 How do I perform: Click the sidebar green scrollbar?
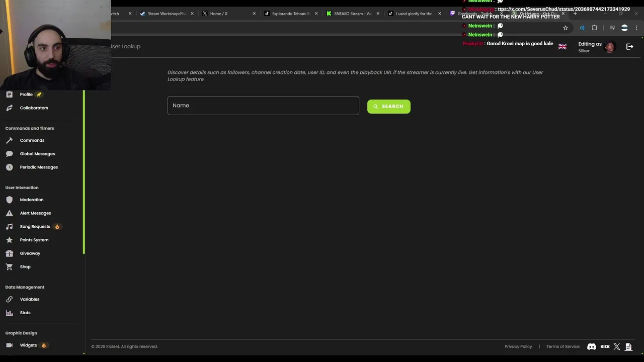click(84, 171)
